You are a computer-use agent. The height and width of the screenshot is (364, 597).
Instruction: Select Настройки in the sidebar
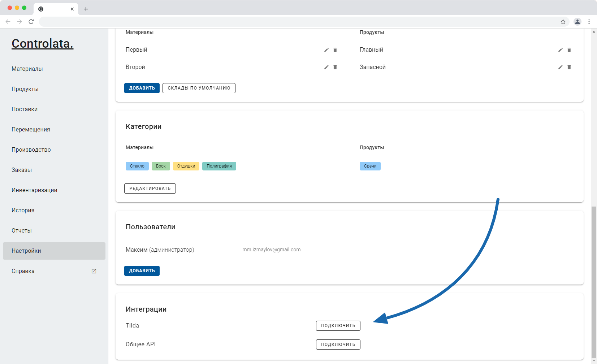click(54, 251)
